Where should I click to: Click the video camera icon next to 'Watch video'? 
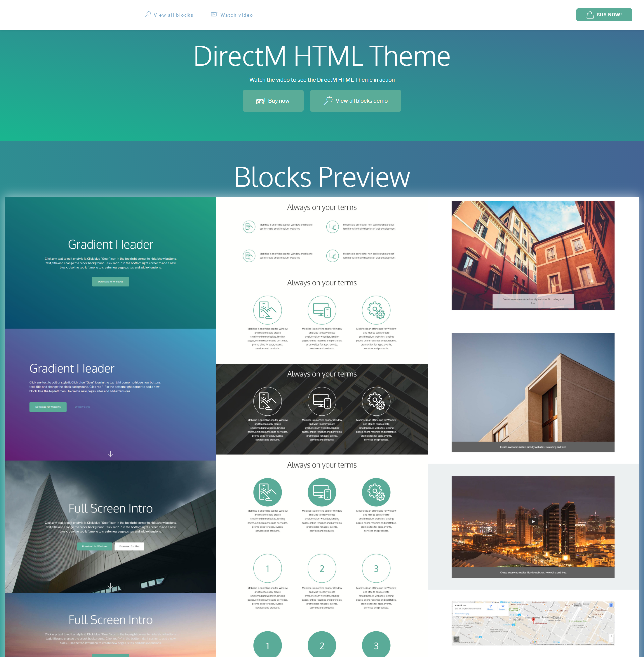coord(215,14)
